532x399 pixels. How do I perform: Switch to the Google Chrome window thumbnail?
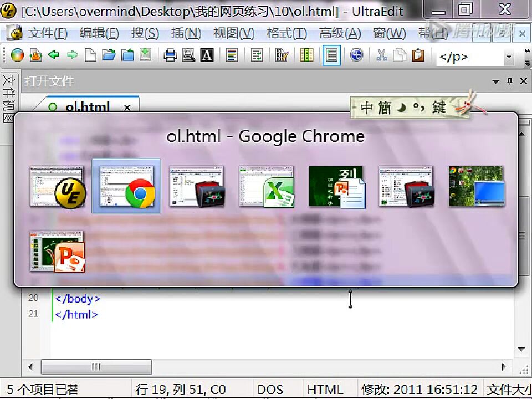[126, 187]
